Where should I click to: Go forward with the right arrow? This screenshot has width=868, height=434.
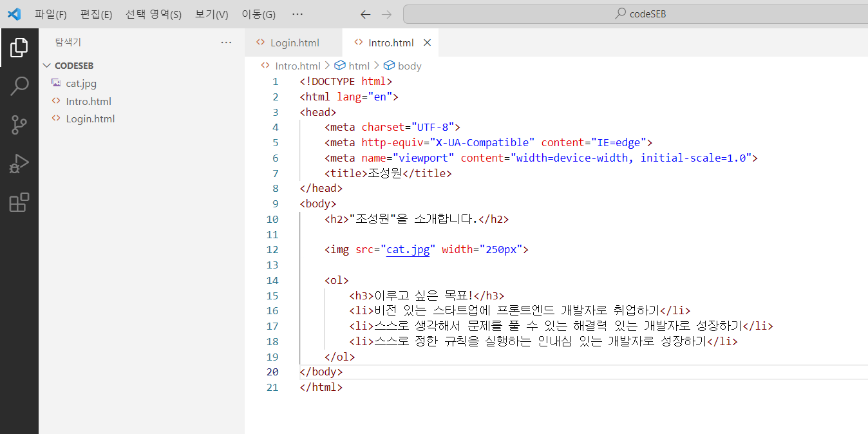coord(386,14)
